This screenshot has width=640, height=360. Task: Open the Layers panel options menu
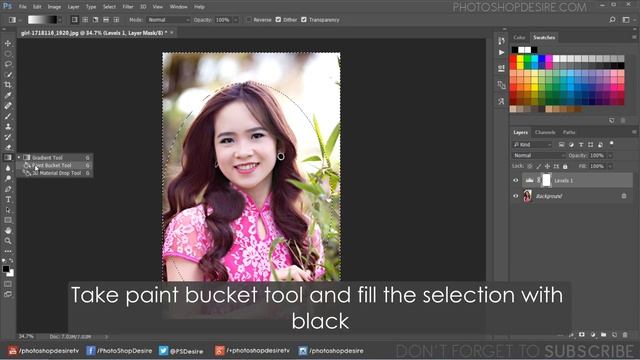634,132
